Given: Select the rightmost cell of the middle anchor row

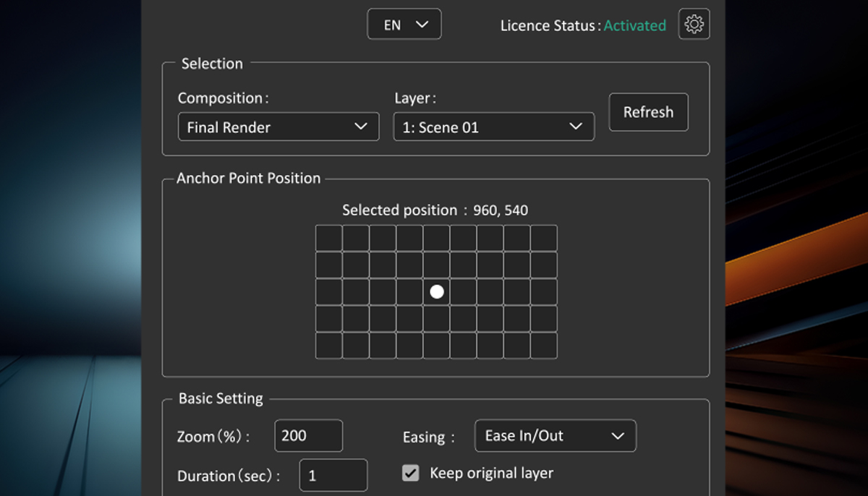Looking at the screenshot, I should click(x=544, y=291).
